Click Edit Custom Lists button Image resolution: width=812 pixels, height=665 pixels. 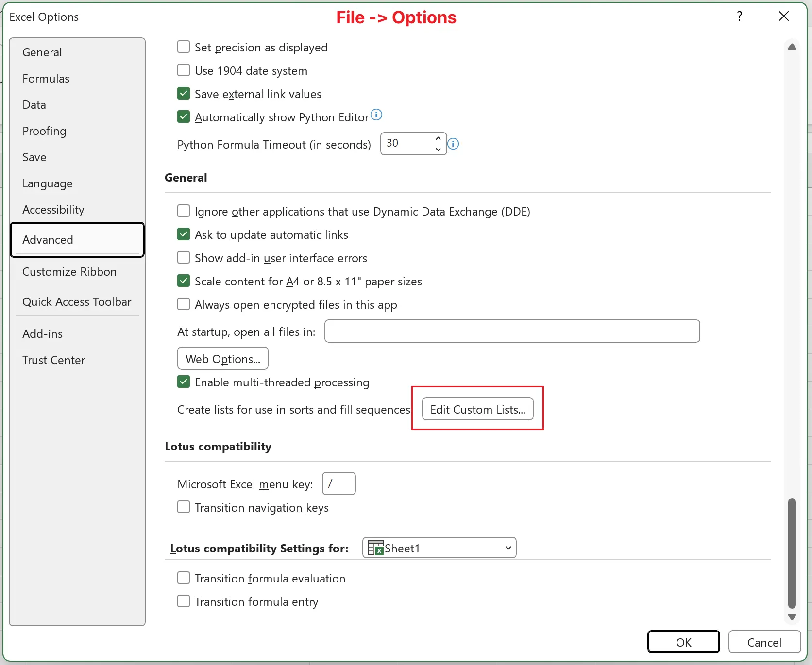click(x=477, y=409)
